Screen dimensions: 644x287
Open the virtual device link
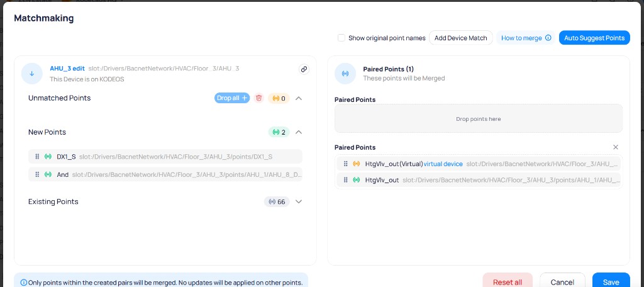443,164
